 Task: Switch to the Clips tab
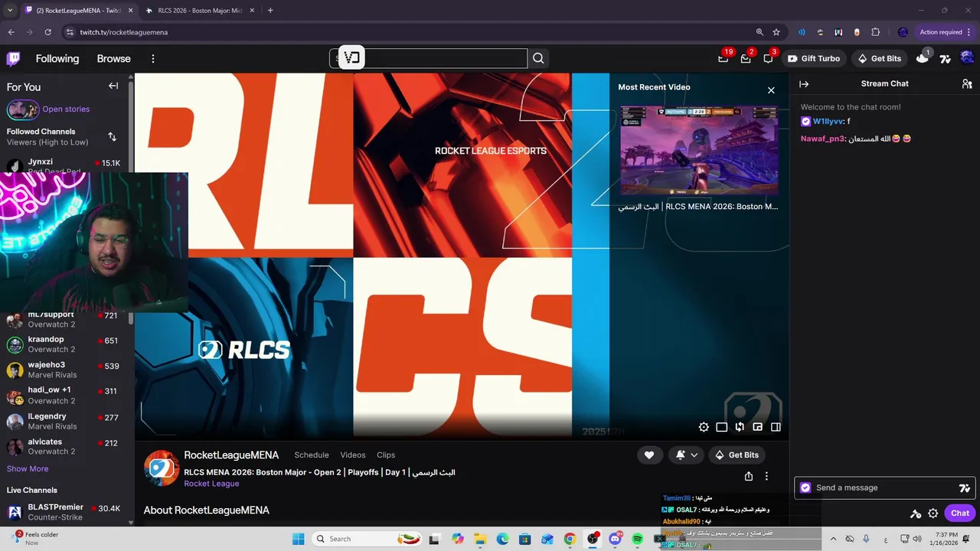[386, 455]
